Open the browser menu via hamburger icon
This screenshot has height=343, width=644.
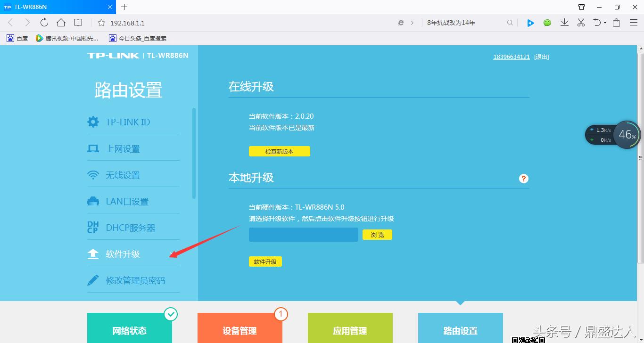(x=633, y=22)
